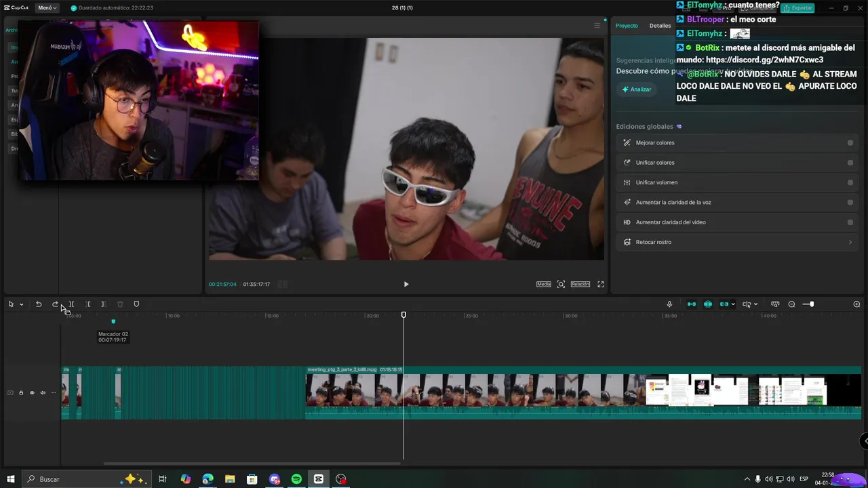Viewport: 868px width, 488px height.
Task: Open Microsoft Edge from taskbar
Action: [208, 479]
